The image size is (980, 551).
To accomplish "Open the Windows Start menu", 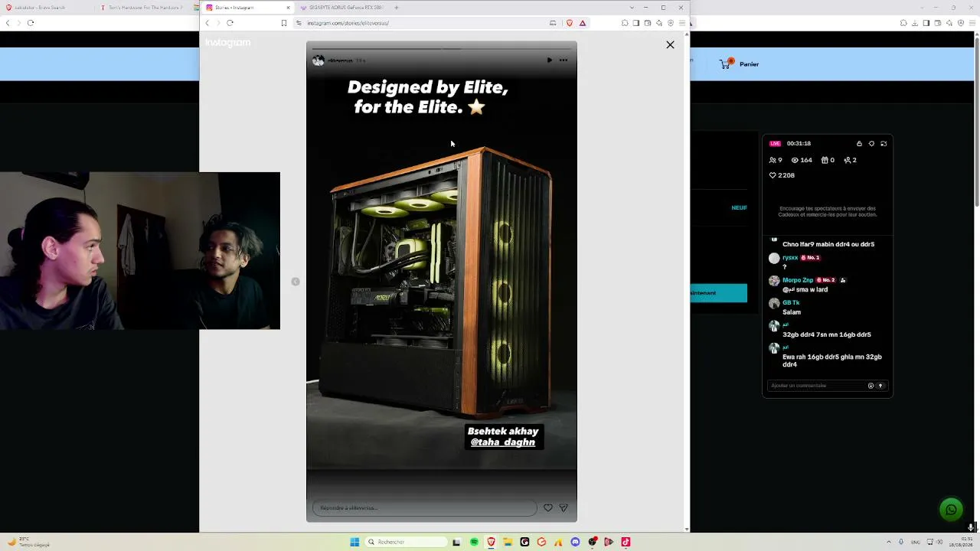I will click(x=354, y=542).
